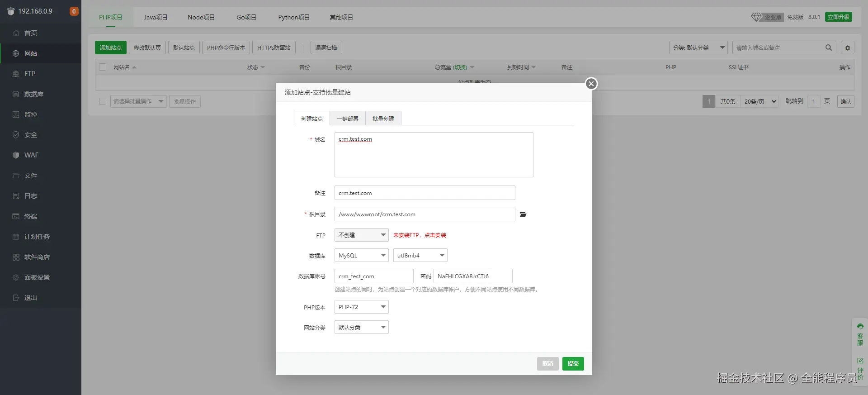Click the 立即升级 upgrade button

[x=839, y=17]
